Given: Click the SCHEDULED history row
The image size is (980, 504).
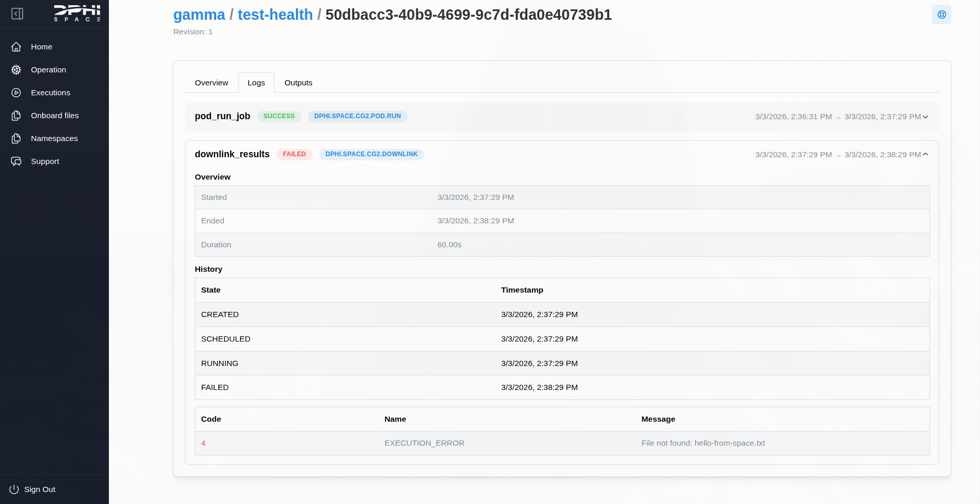Looking at the screenshot, I should pyautogui.click(x=562, y=339).
